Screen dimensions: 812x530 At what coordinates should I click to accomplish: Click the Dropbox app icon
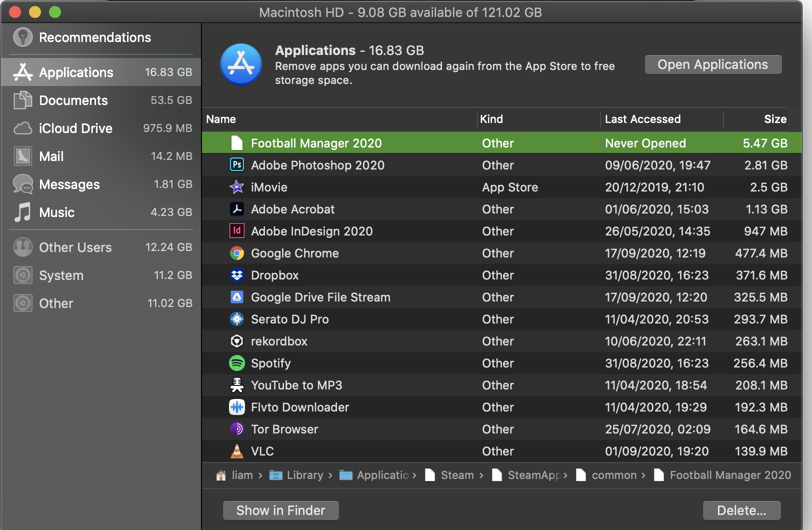pyautogui.click(x=236, y=275)
